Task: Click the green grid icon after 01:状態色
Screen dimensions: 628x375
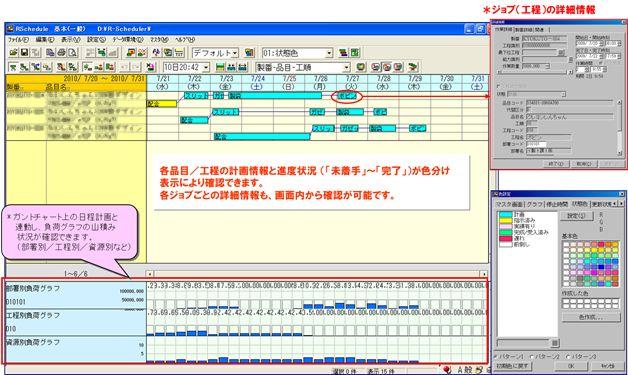Action: pyautogui.click(x=355, y=52)
